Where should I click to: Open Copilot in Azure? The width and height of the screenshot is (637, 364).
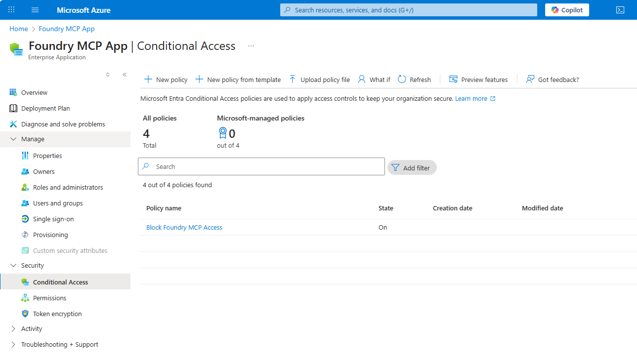[566, 9]
